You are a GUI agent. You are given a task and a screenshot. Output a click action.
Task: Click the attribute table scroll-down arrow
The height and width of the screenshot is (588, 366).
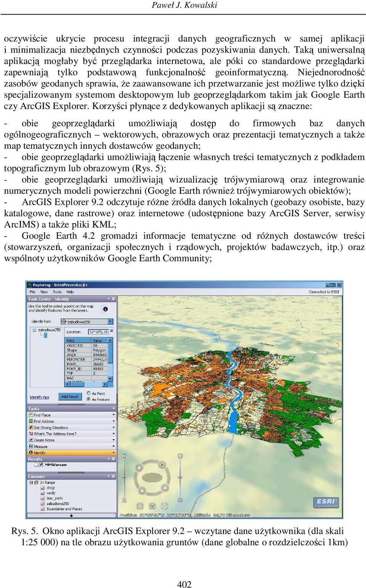pos(111,379)
